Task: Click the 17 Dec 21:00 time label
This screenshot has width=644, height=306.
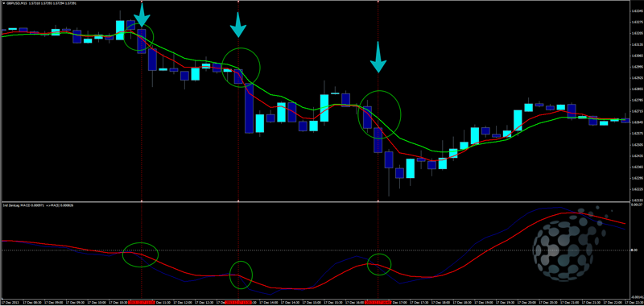Action: point(570,302)
